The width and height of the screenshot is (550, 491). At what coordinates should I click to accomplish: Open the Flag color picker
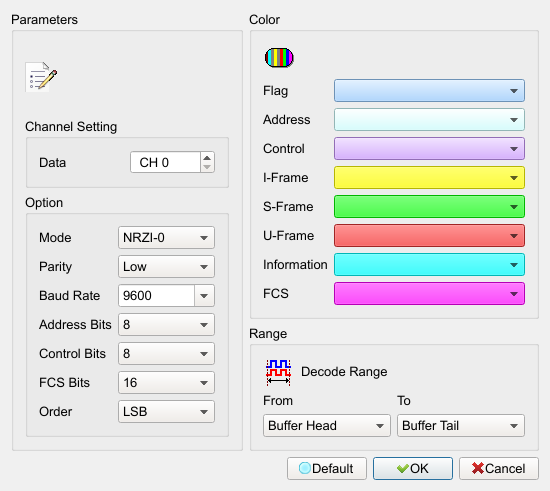(x=429, y=91)
